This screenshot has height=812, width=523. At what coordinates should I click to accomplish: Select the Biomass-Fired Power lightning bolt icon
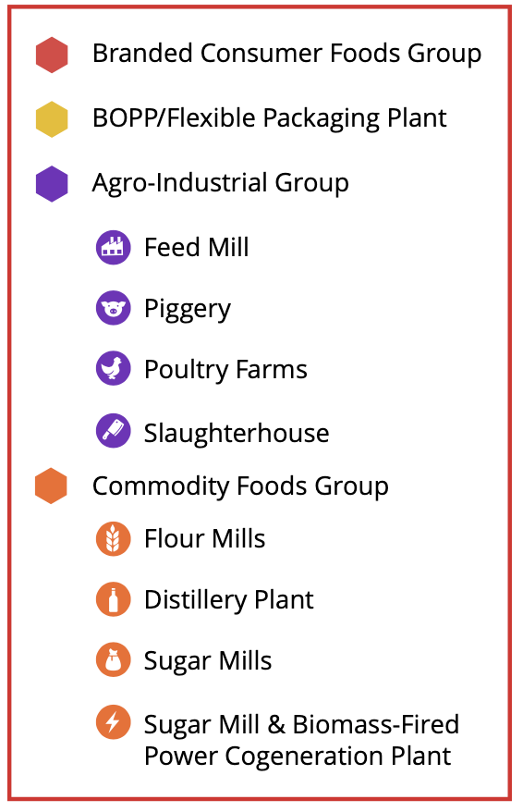(x=113, y=722)
